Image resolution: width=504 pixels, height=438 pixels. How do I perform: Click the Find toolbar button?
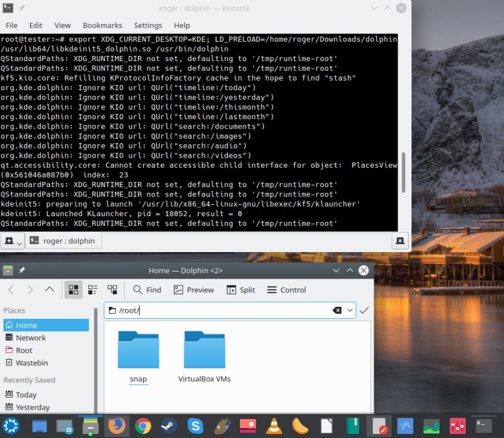pyautogui.click(x=147, y=290)
